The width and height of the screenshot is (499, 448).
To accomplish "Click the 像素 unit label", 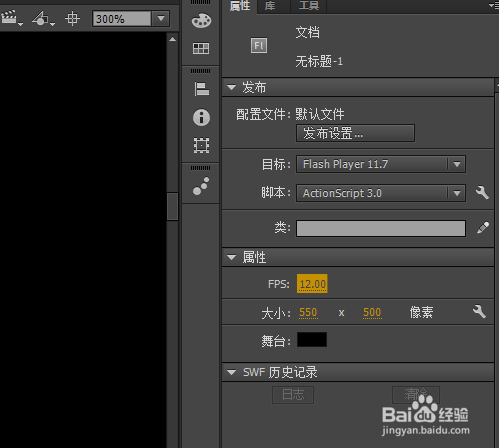I will 421,313.
